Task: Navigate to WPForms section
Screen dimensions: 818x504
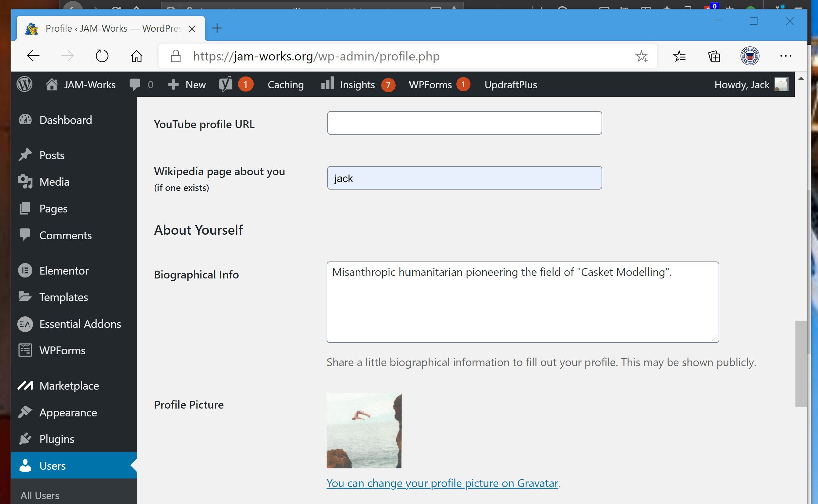Action: tap(61, 350)
